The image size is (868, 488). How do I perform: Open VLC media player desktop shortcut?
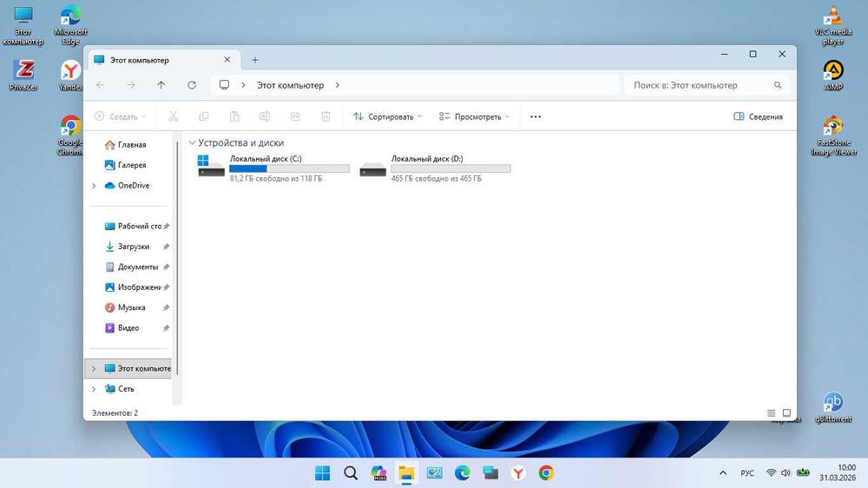tap(832, 25)
